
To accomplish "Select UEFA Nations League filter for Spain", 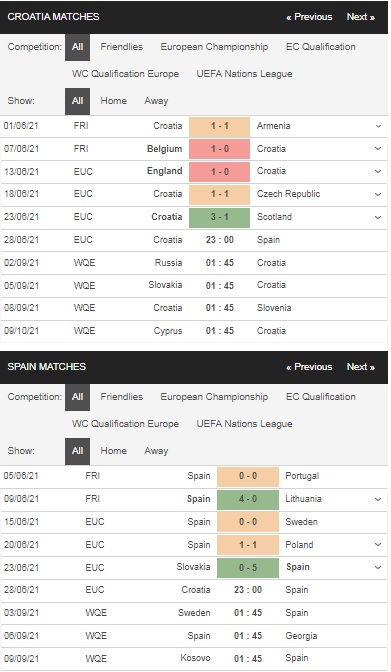I will click(244, 424).
